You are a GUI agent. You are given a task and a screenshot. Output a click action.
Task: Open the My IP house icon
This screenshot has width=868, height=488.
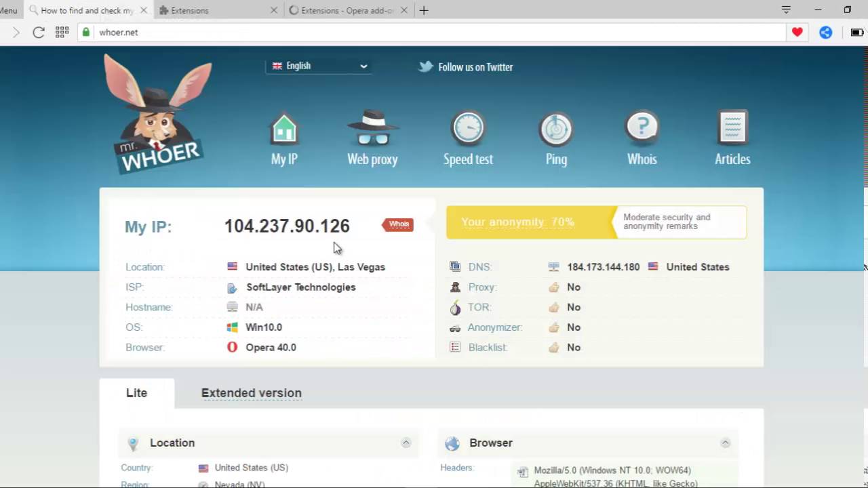[x=284, y=129]
